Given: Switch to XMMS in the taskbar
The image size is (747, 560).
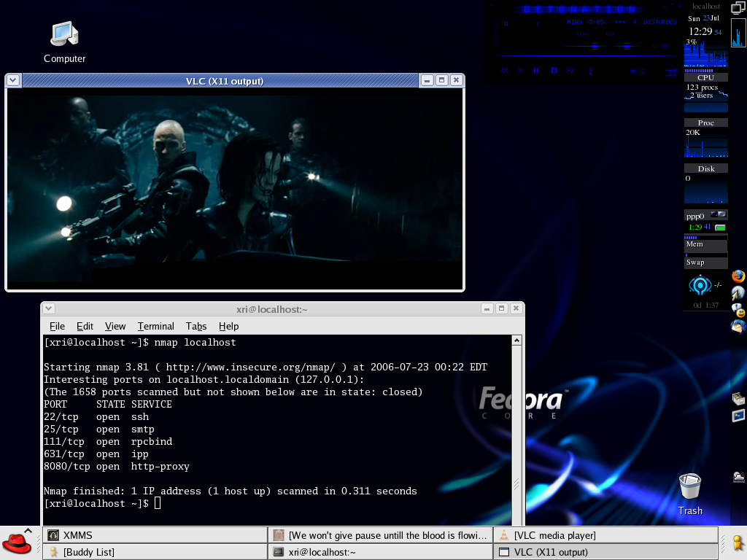Looking at the screenshot, I should (x=155, y=535).
